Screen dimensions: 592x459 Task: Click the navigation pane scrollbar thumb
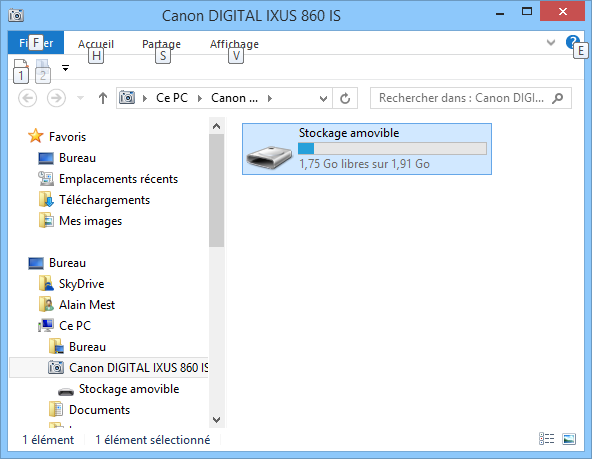[216, 191]
